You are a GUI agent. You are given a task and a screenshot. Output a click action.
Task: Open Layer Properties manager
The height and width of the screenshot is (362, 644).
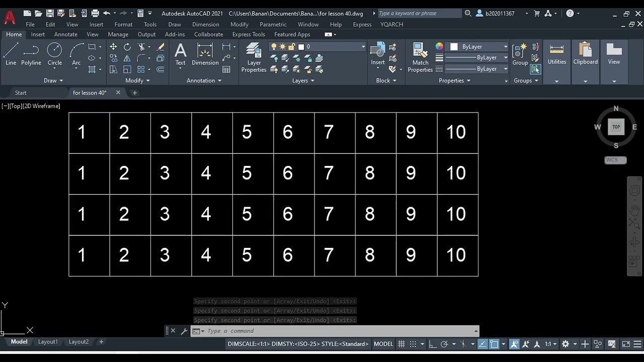254,58
